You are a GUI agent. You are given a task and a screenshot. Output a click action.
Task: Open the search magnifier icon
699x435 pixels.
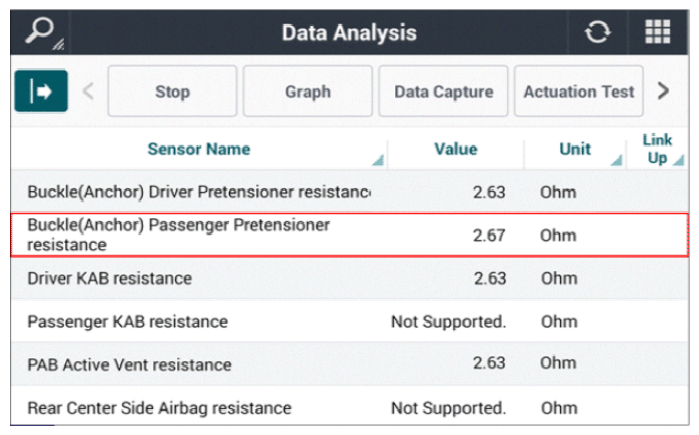[41, 33]
